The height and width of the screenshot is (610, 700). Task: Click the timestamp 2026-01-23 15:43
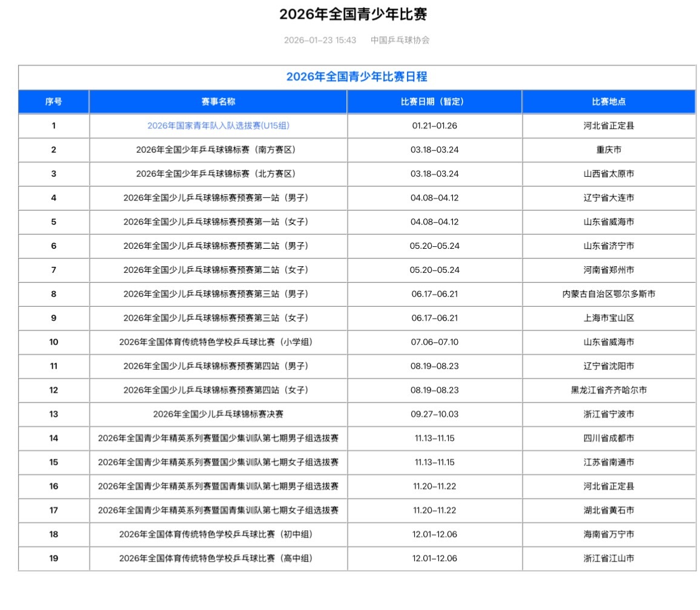[320, 40]
